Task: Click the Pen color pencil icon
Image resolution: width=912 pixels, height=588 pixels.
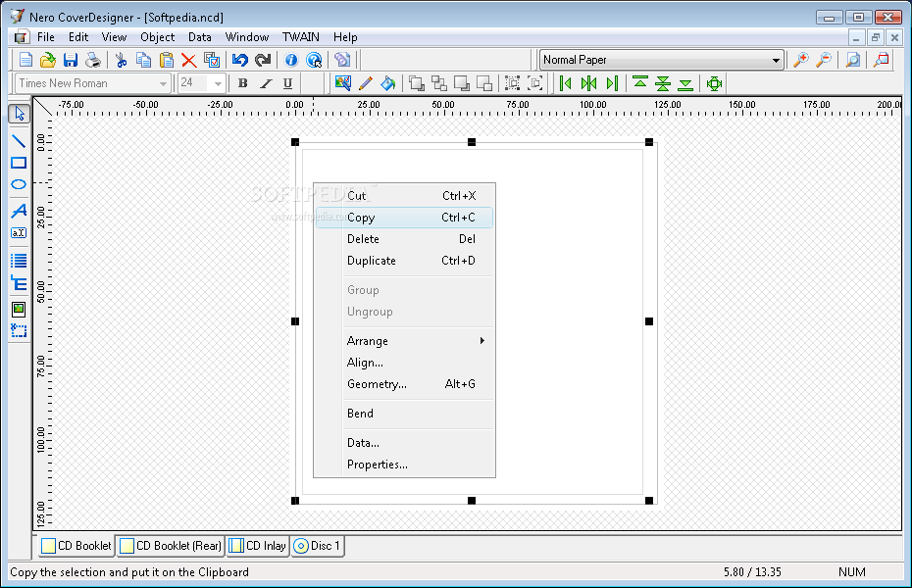Action: pos(365,83)
